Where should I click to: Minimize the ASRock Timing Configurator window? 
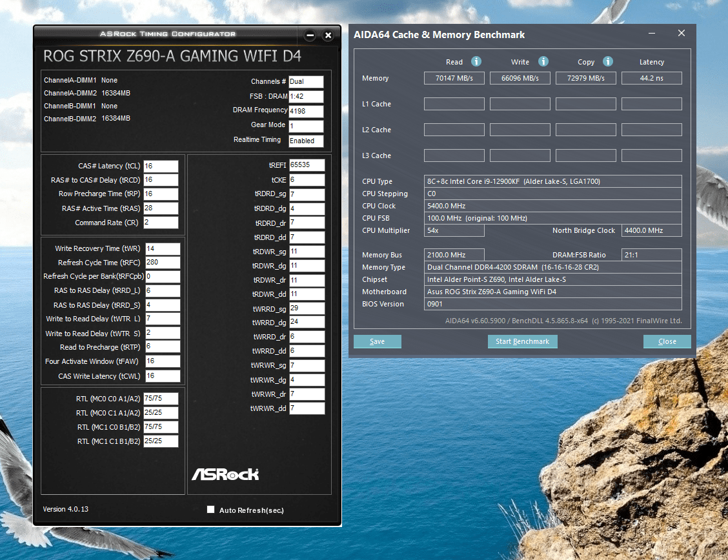coord(310,35)
